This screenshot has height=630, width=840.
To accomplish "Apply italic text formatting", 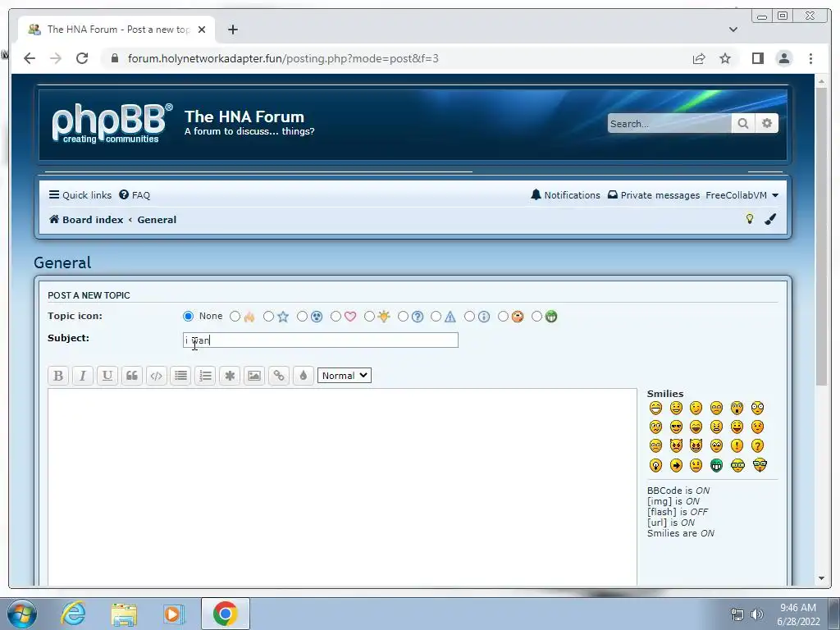I will 83,376.
